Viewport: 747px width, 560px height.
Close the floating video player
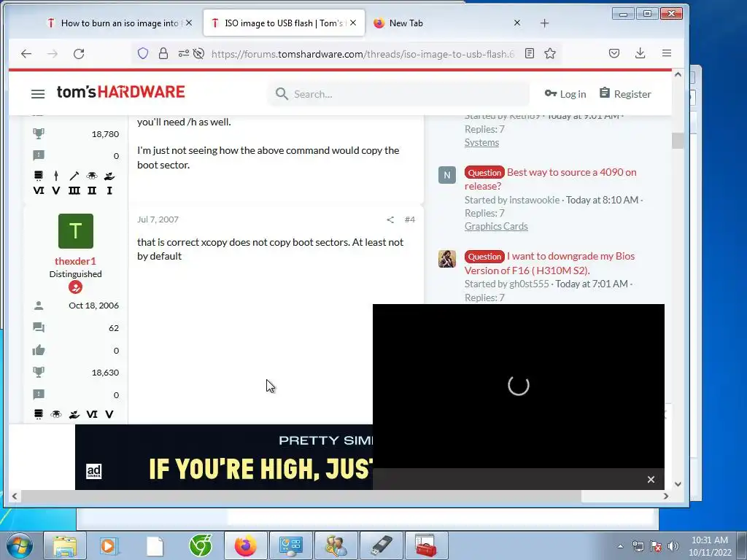[651, 480]
